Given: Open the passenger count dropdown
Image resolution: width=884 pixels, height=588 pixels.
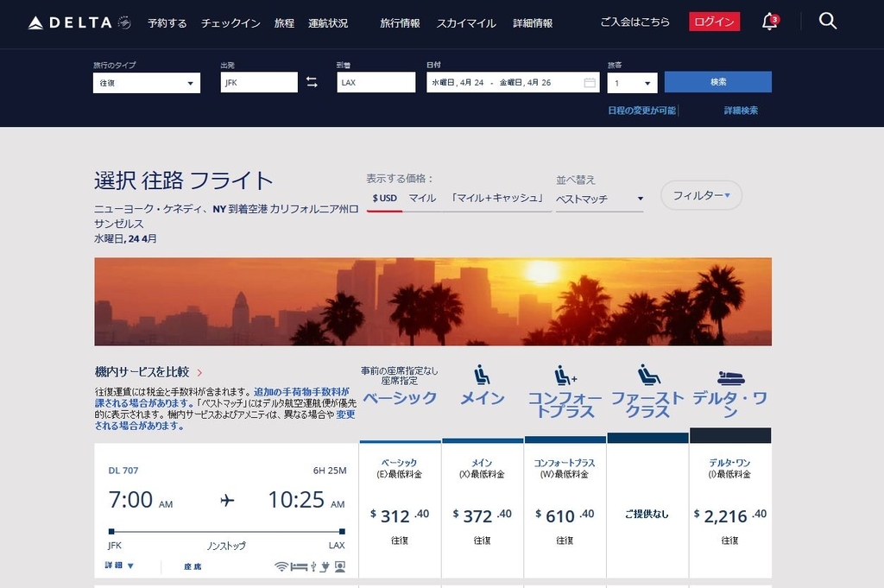Looking at the screenshot, I should [x=633, y=83].
